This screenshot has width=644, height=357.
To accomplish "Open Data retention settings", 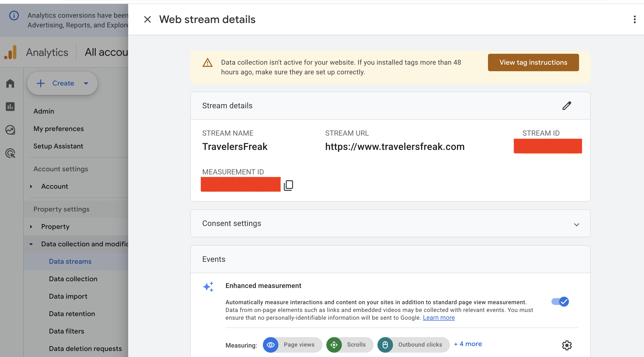I will 72,314.
